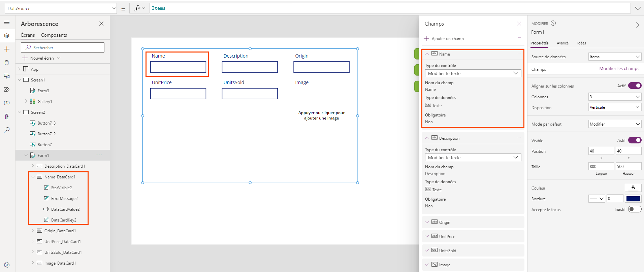Screen dimensions: 644x272
Task: Collapse Name_DataCard1 in the tree
Action: 33,176
